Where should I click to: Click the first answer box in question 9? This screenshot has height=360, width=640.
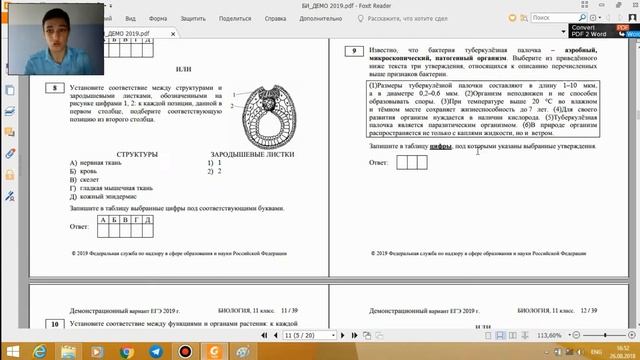[402, 162]
